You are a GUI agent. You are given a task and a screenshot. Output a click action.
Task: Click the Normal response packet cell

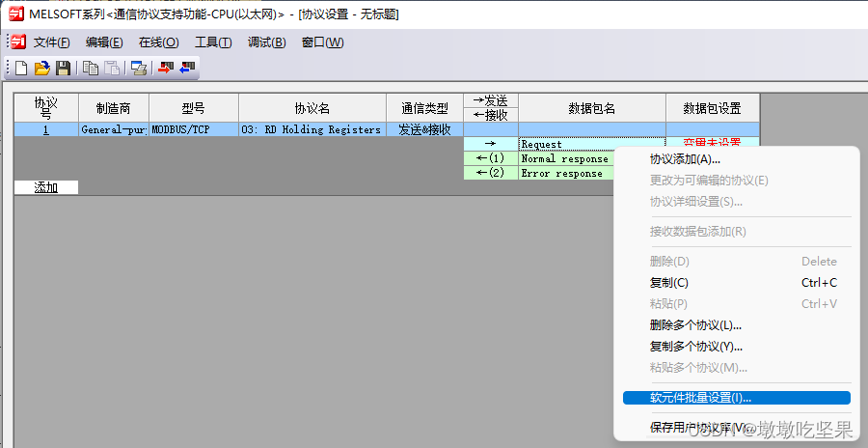[567, 158]
